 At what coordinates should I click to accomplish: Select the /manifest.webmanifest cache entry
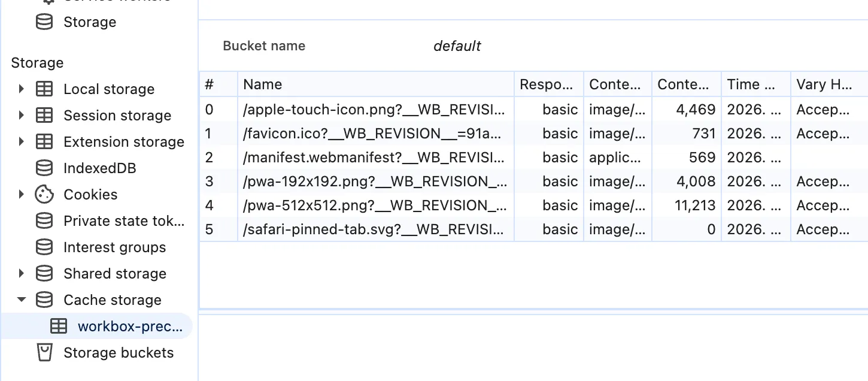pyautogui.click(x=534, y=158)
